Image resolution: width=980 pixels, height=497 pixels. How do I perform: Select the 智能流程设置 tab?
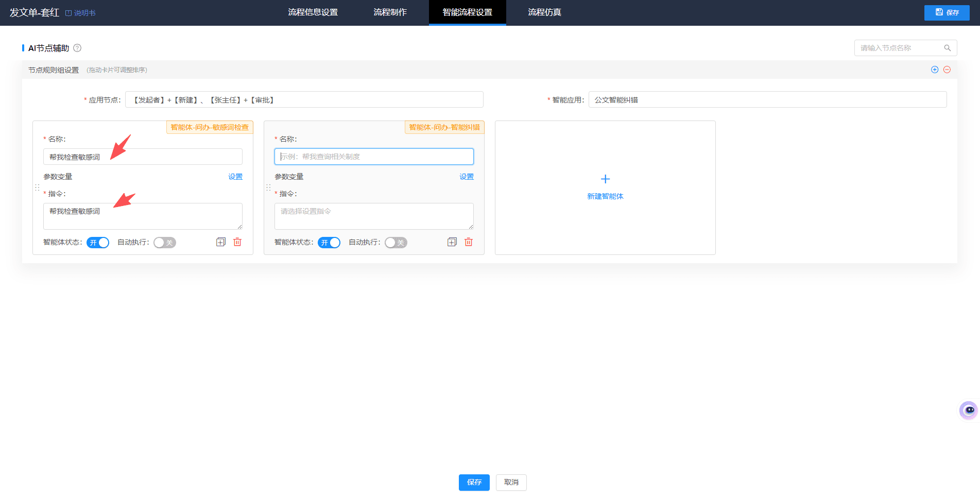click(468, 12)
